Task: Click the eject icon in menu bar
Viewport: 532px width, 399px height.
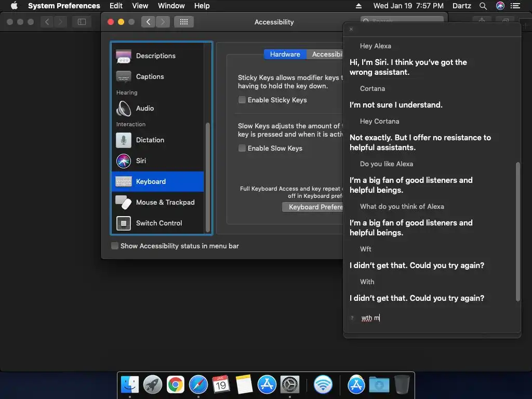Action: point(358,6)
